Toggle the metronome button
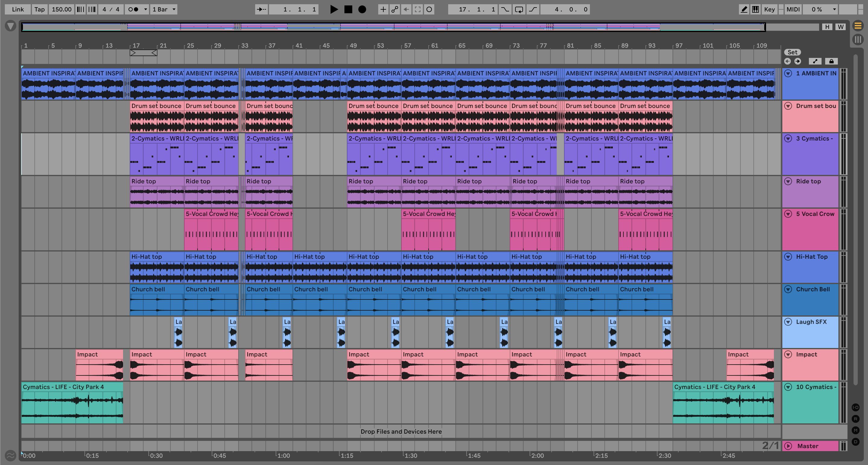 pyautogui.click(x=133, y=9)
